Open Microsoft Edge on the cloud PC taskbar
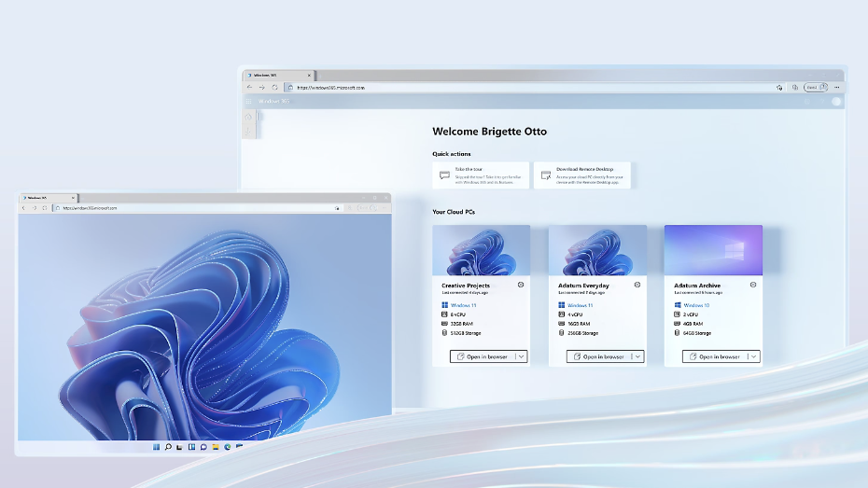868x488 pixels. pos(228,447)
